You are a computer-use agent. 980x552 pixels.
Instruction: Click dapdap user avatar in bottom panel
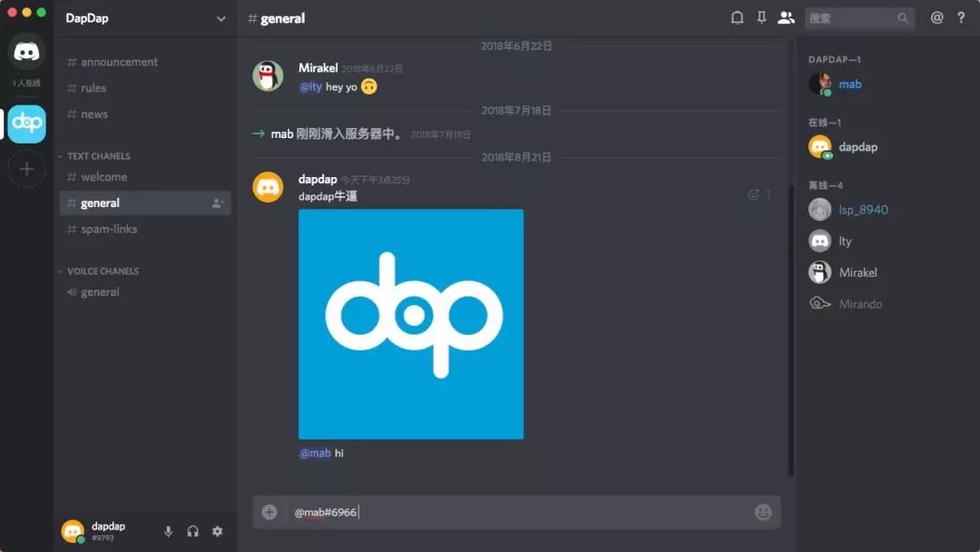coord(73,531)
